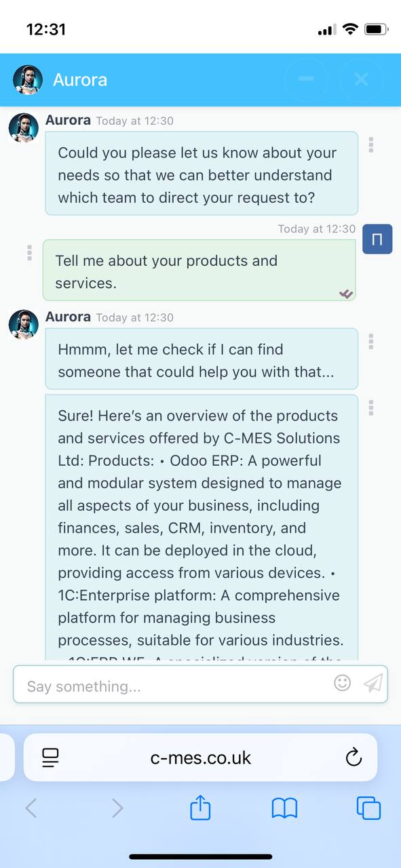Tap the address bar showing c-mes.co.uk
This screenshot has width=401, height=868.
(x=200, y=757)
